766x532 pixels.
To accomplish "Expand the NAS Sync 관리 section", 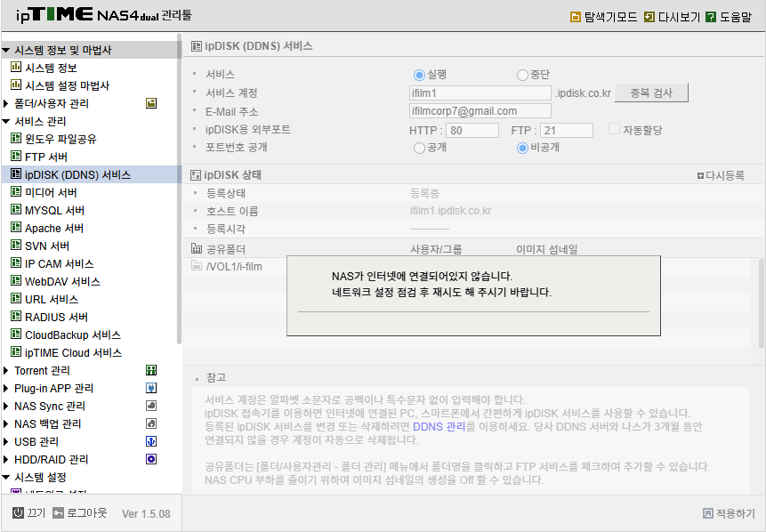I will click(x=6, y=406).
